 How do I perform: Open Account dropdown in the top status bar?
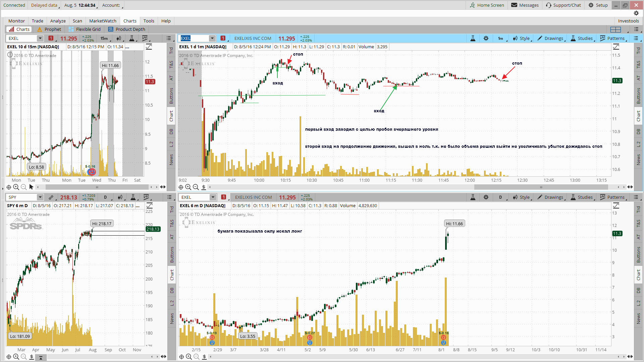click(x=113, y=5)
